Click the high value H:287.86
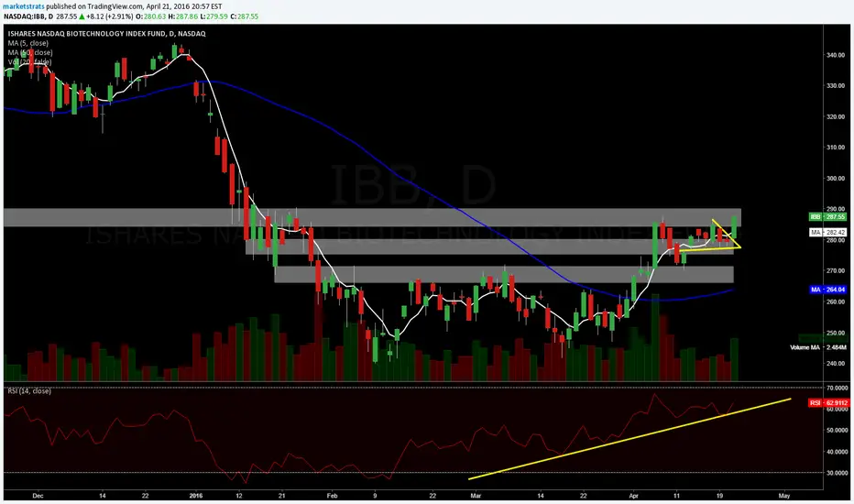This screenshot has width=854, height=504. [182, 16]
